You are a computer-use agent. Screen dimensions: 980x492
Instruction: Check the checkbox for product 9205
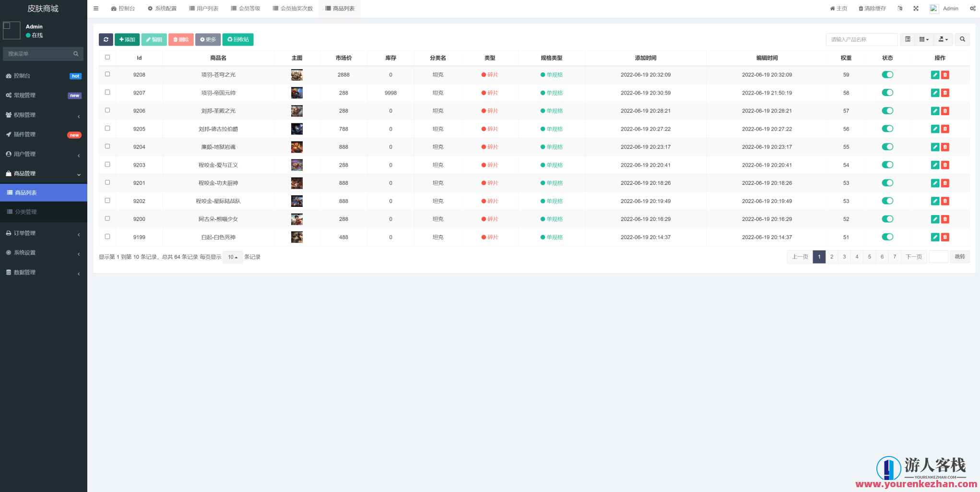coord(107,129)
